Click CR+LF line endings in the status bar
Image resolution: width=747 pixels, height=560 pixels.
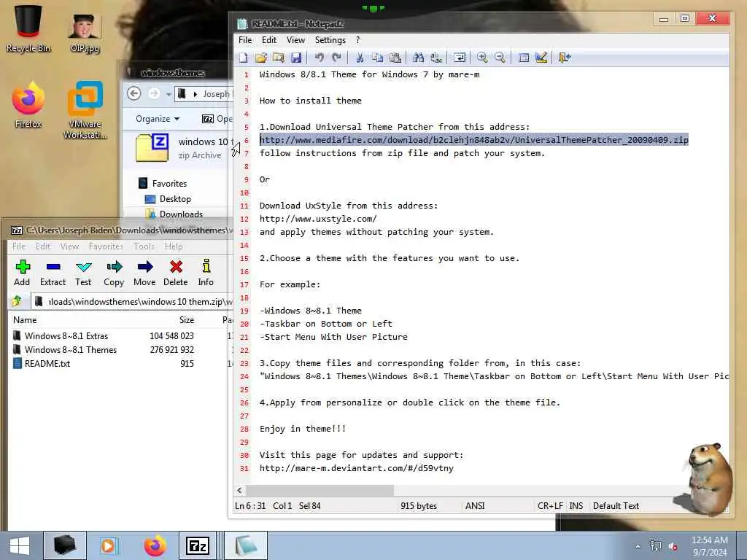pos(550,506)
